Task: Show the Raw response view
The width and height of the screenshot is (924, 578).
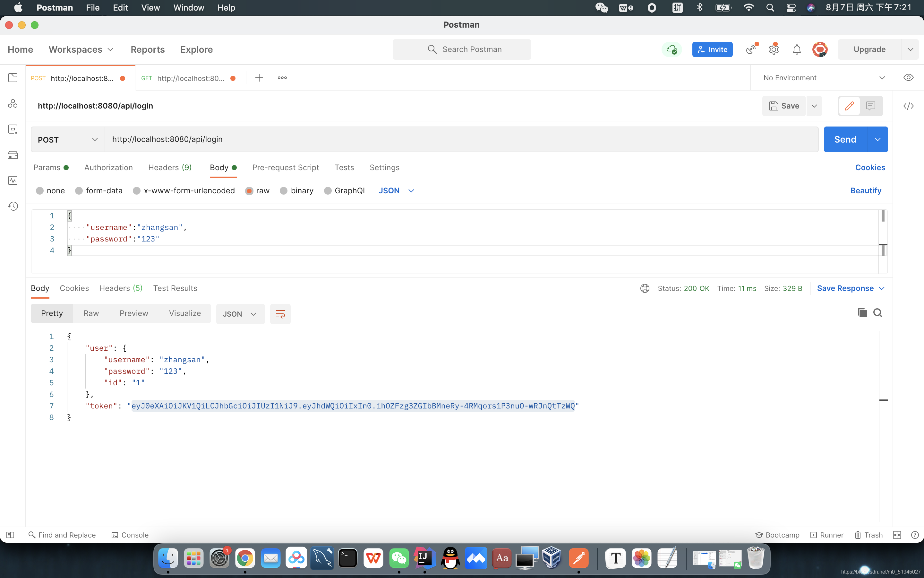Action: coord(91,313)
